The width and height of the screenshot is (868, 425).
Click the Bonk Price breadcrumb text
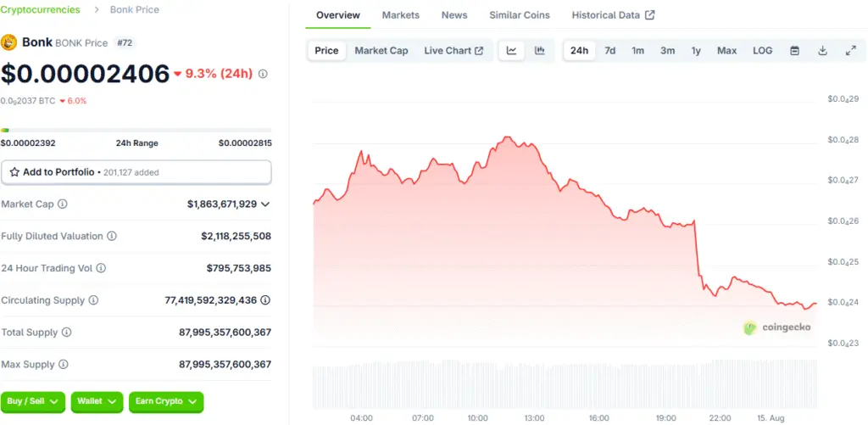tap(135, 9)
